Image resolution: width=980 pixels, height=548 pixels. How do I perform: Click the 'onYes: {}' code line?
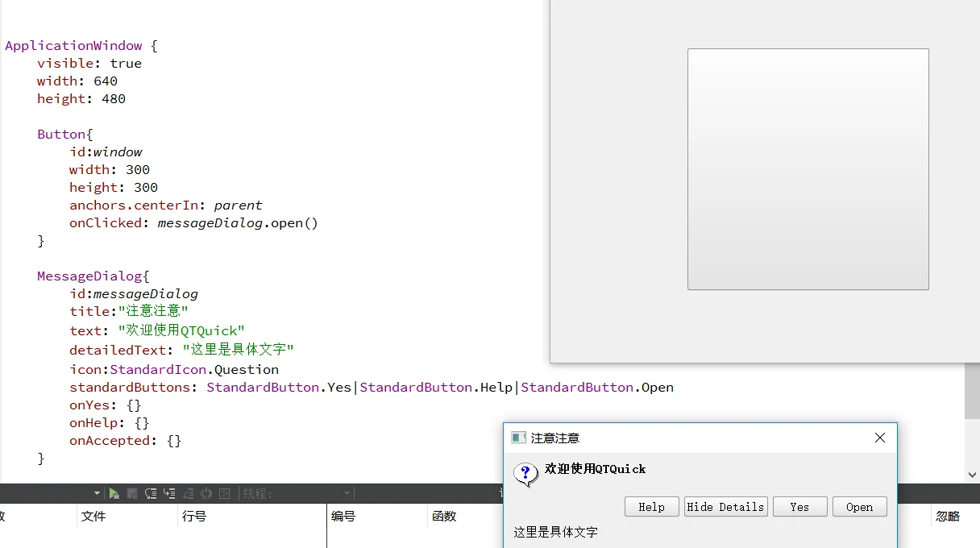106,405
